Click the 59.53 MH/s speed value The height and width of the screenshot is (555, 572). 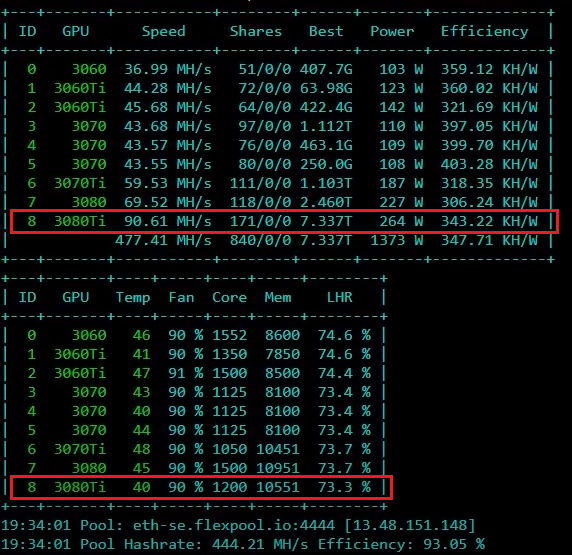168,183
